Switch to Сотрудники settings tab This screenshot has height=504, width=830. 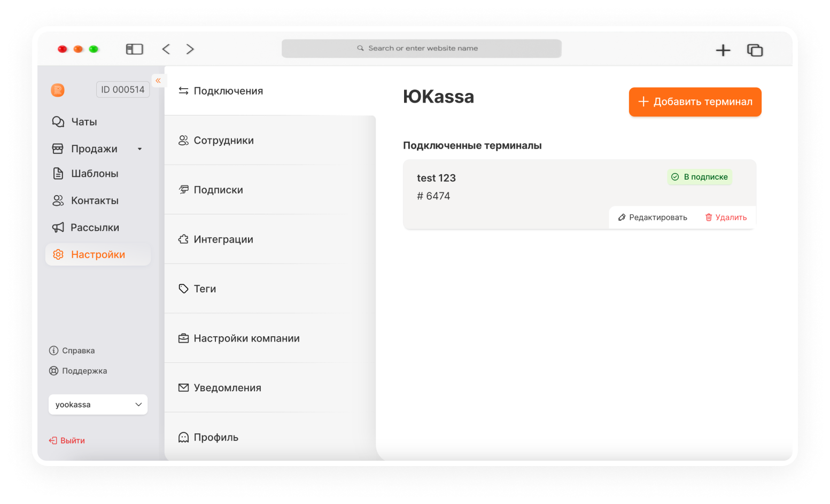[223, 141]
